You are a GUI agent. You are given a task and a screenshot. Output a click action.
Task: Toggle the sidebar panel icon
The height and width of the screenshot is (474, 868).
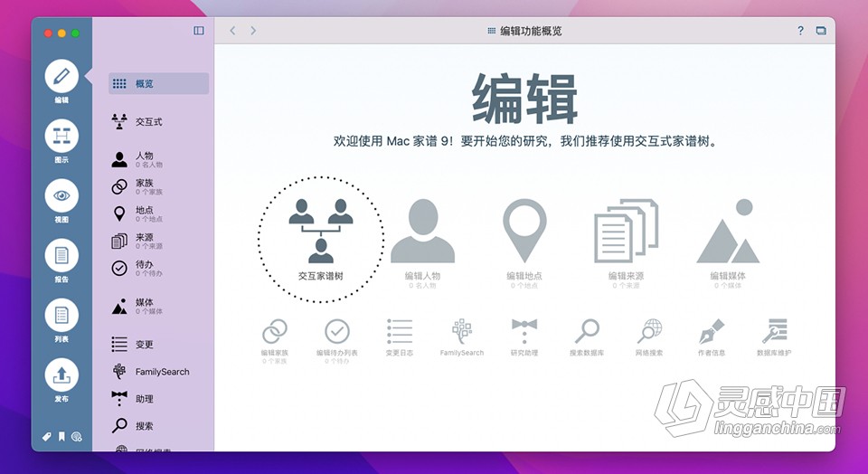coord(199,31)
